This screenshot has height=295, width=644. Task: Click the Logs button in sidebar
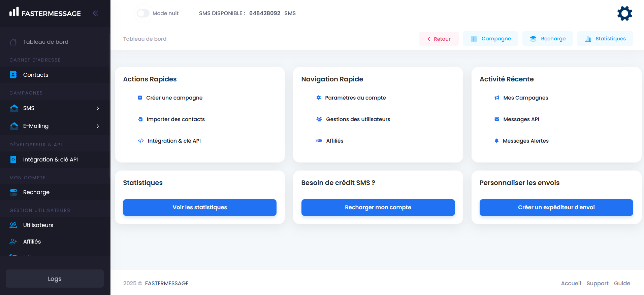point(55,279)
